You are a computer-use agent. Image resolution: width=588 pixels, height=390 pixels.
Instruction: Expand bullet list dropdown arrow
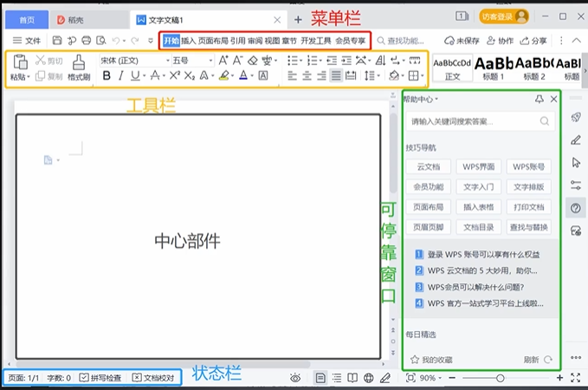(x=300, y=61)
